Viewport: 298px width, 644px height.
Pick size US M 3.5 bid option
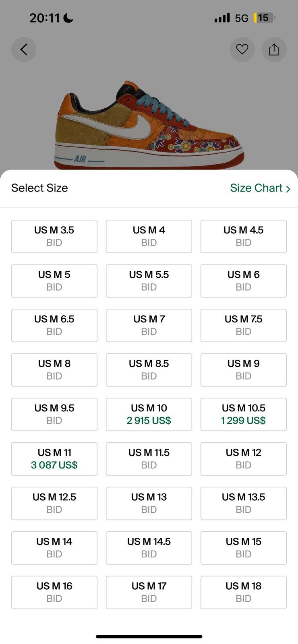(54, 236)
